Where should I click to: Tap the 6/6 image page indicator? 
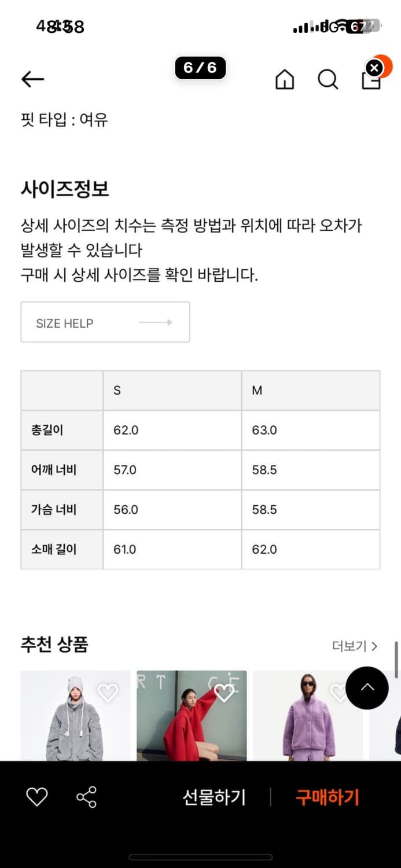click(x=200, y=68)
